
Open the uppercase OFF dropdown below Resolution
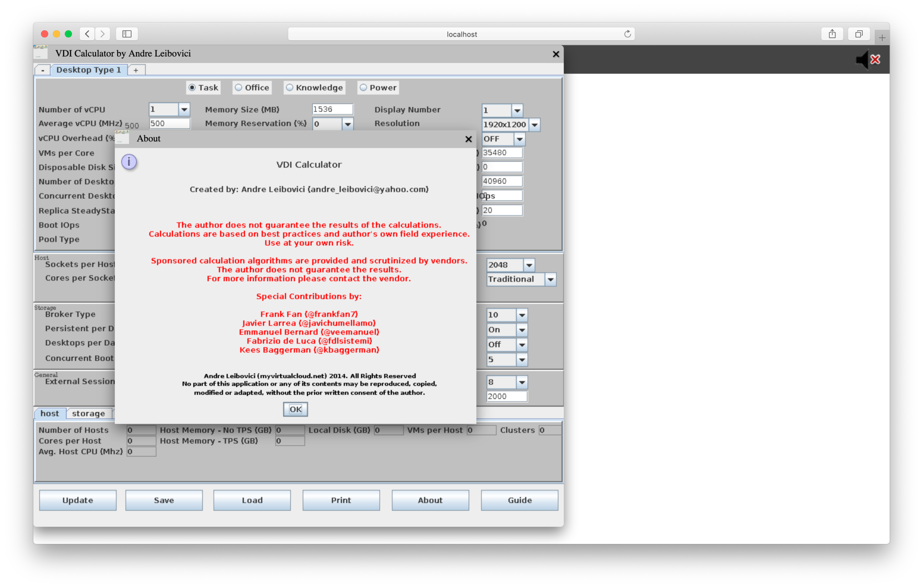[520, 139]
